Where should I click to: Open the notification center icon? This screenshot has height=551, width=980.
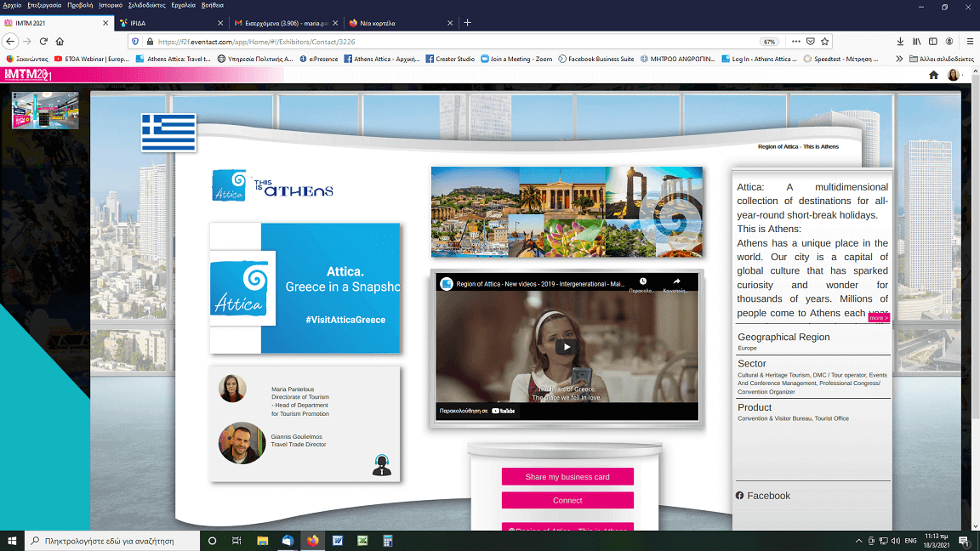tap(965, 541)
